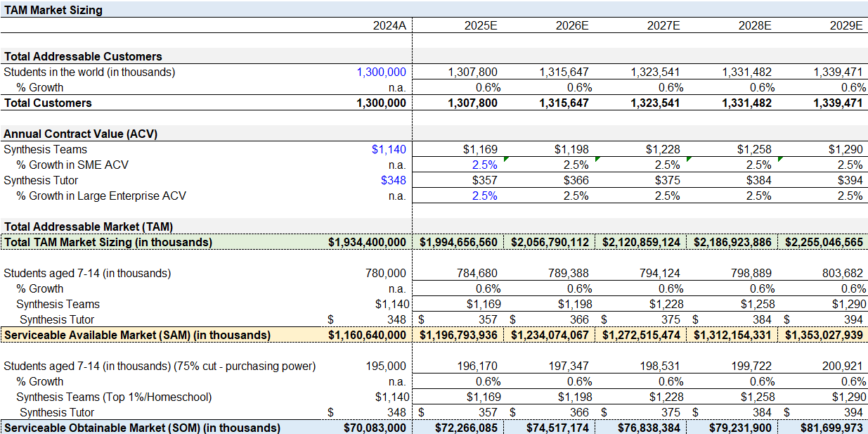868x434 pixels.
Task: Click the SAM value $1,353,027,939
Action: 824,335
